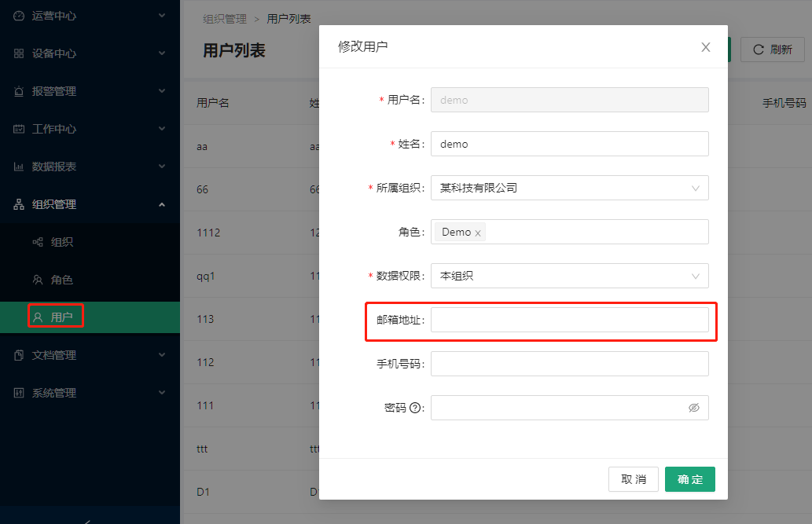The image size is (812, 524).
Task: Select the 组织 submenu item
Action: point(61,242)
